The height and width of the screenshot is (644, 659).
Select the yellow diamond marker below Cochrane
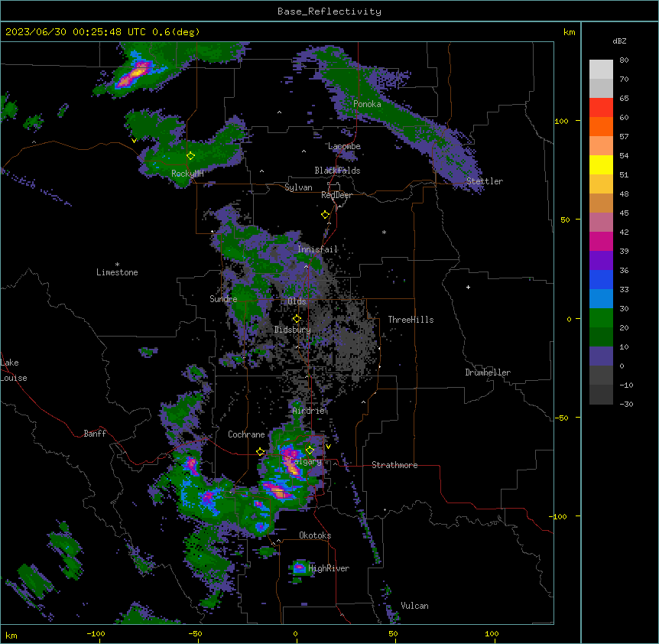(x=260, y=452)
